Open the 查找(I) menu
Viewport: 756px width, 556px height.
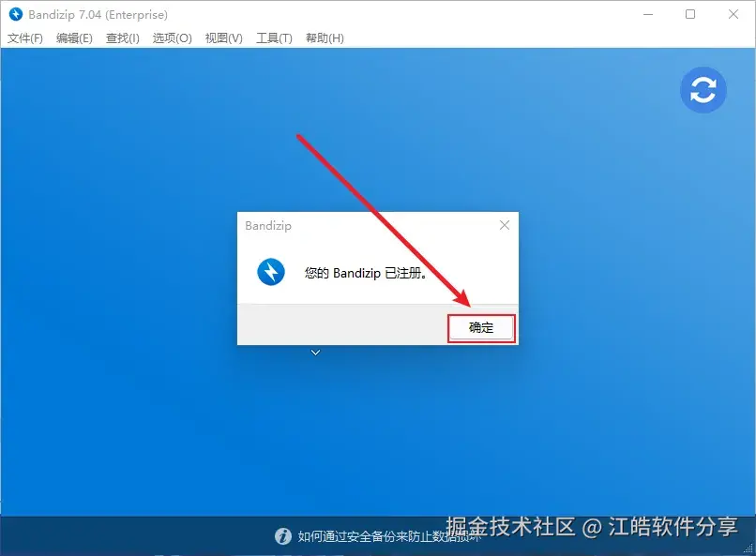coord(122,38)
